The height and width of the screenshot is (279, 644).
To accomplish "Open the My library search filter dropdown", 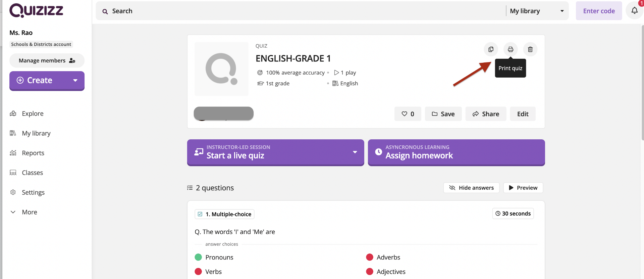I will click(536, 11).
